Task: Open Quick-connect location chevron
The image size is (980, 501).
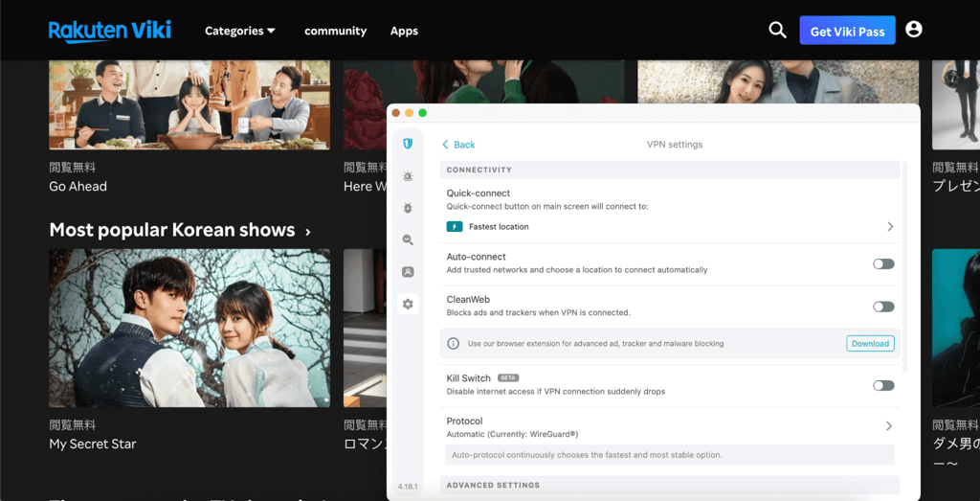Action: [890, 226]
